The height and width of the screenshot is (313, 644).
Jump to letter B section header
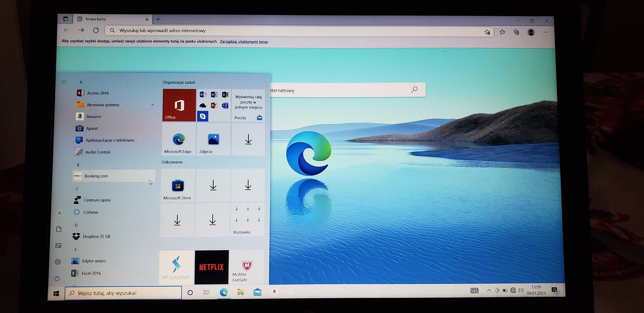(78, 165)
